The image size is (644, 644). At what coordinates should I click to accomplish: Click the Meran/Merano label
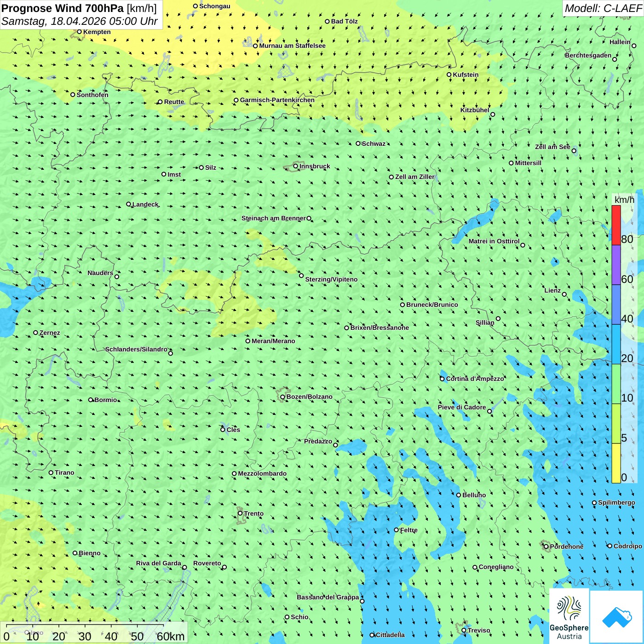point(273,341)
